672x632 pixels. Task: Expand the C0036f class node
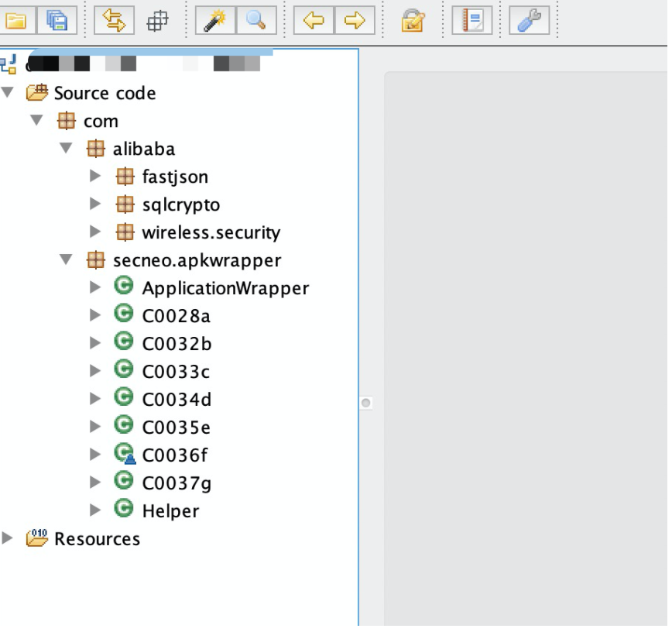[x=95, y=455]
